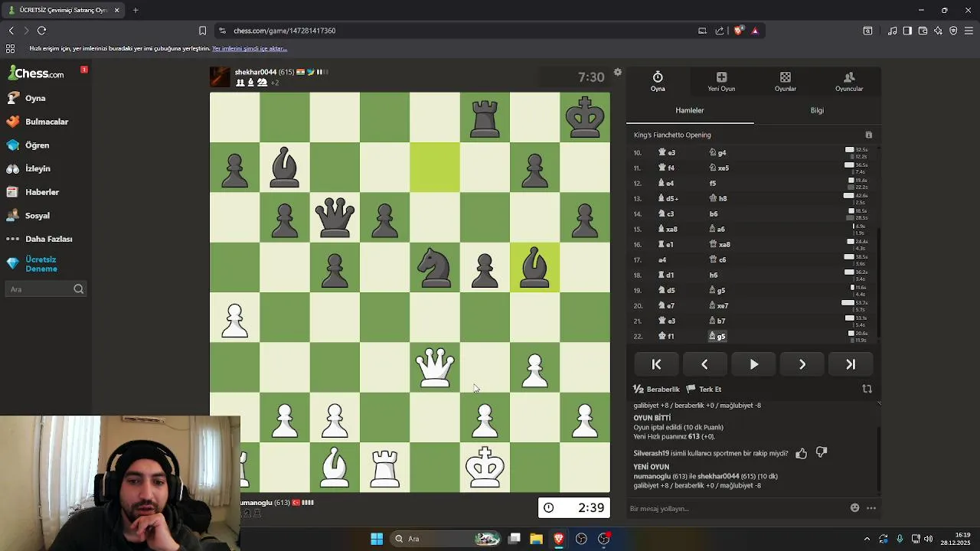
Task: Open a new browser tab
Action: pyautogui.click(x=136, y=10)
